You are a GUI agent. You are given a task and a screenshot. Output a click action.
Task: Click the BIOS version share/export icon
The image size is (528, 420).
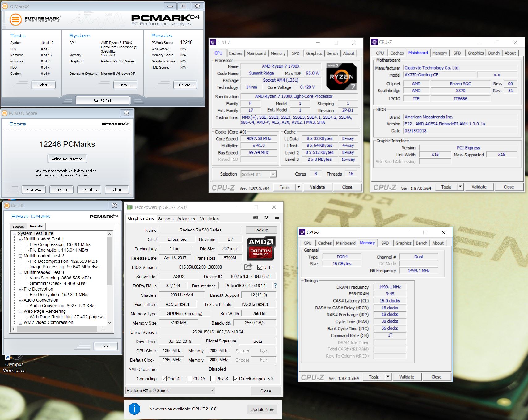pos(248,267)
